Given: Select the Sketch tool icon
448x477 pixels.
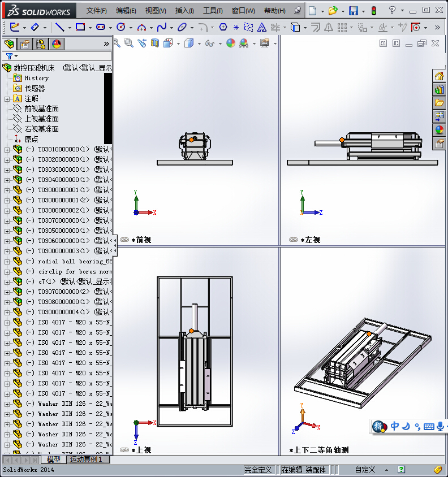Looking at the screenshot, I should coord(15,27).
